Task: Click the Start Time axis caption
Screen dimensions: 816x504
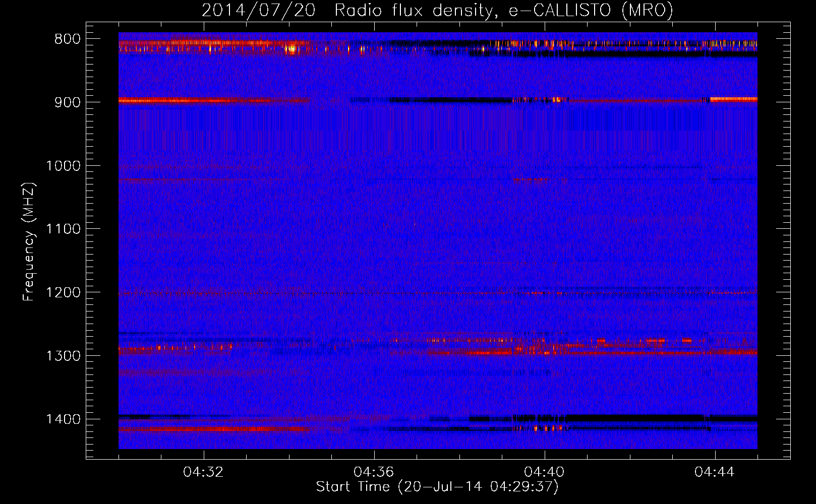Action: [437, 487]
